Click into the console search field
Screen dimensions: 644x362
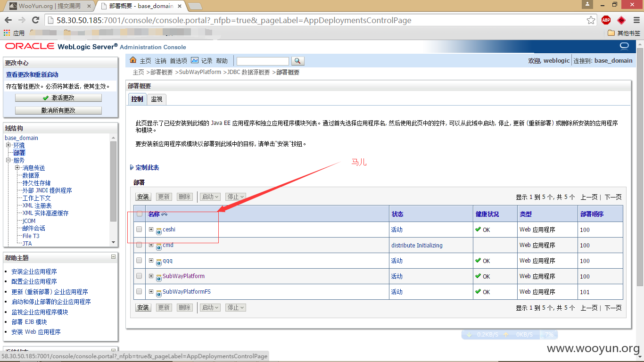click(263, 61)
